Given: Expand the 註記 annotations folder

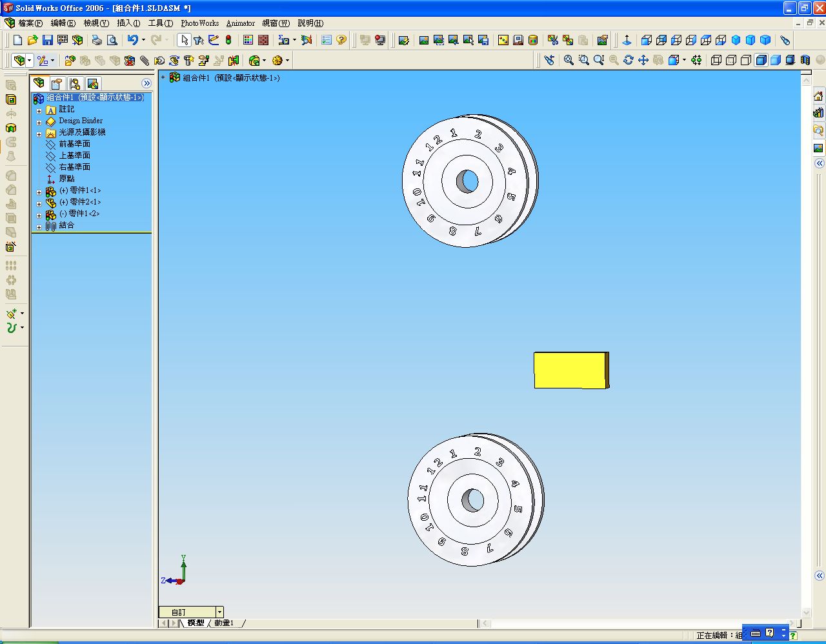Looking at the screenshot, I should [x=39, y=111].
